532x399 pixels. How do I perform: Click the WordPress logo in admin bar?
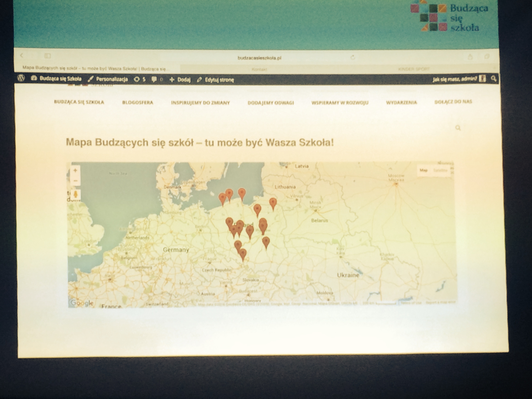(21, 78)
